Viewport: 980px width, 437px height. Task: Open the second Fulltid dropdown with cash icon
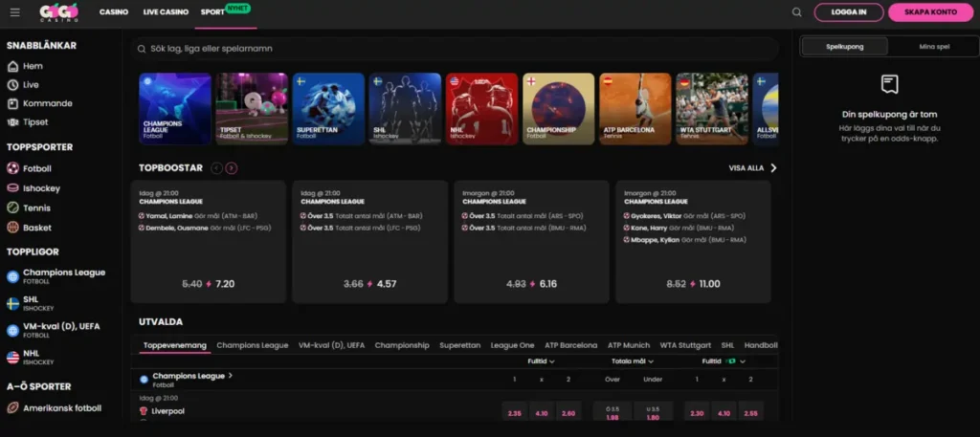(724, 361)
